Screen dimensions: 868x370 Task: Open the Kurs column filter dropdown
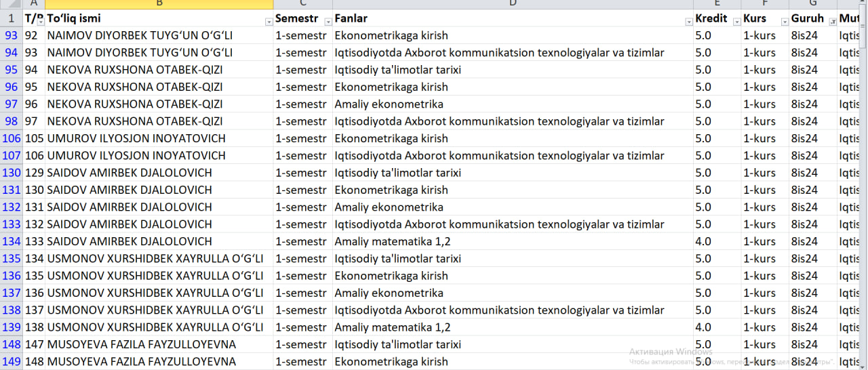[785, 22]
